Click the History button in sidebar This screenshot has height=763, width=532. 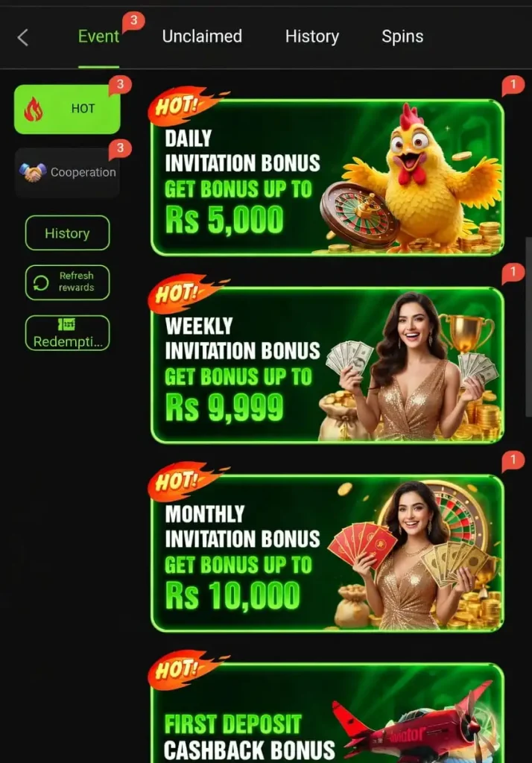pyautogui.click(x=67, y=233)
